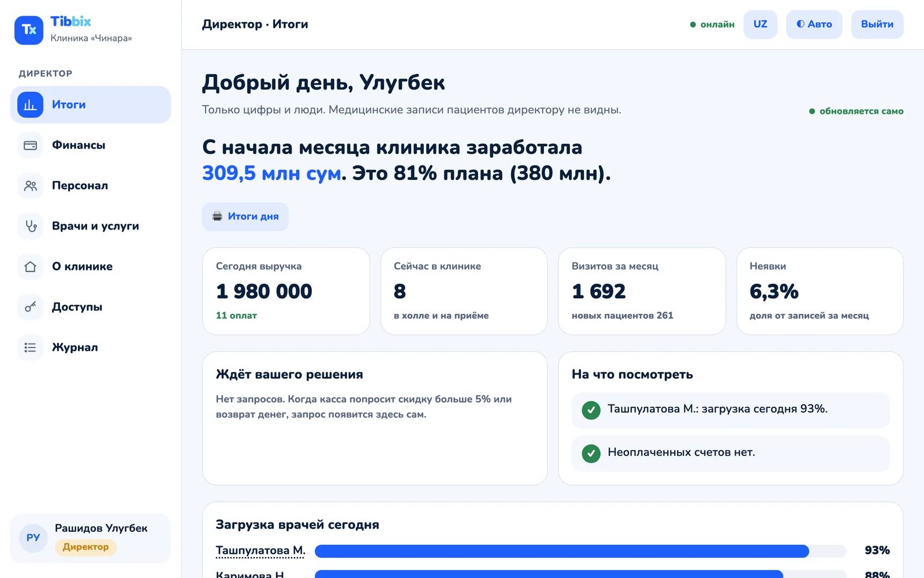The height and width of the screenshot is (578, 924).
Task: Click the Персонал people icon
Action: (30, 186)
